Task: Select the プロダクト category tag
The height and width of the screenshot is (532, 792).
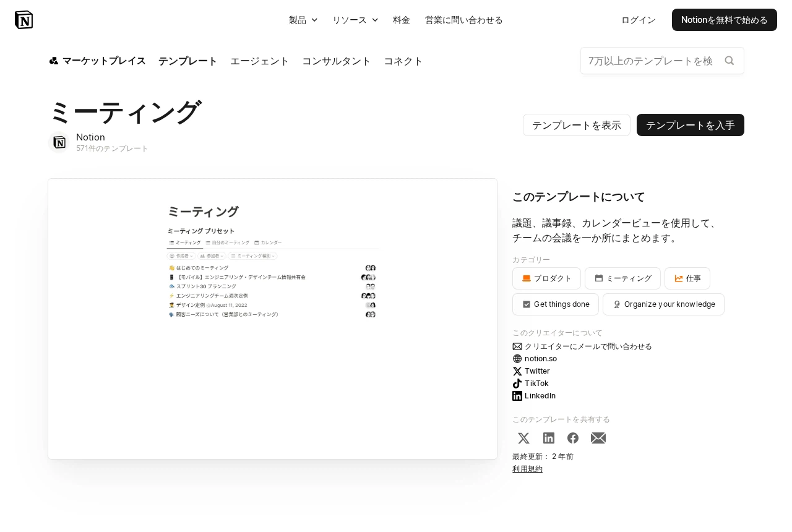Action: point(546,278)
